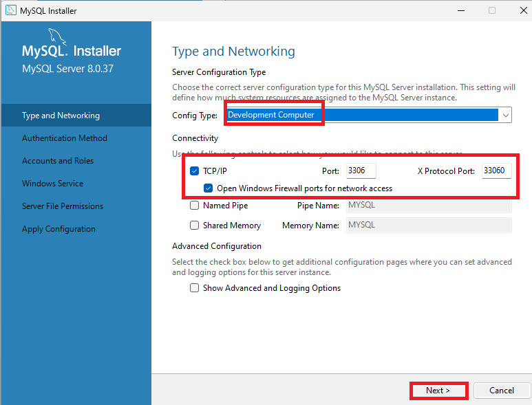The image size is (532, 405).
Task: Enable the Named Pipe checkbox
Action: tap(194, 206)
